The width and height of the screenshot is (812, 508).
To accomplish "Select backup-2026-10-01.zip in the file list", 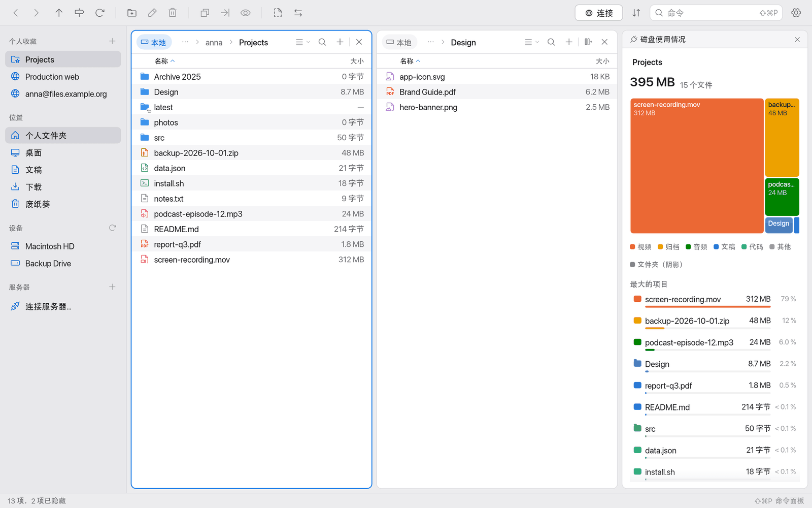I will pos(252,153).
